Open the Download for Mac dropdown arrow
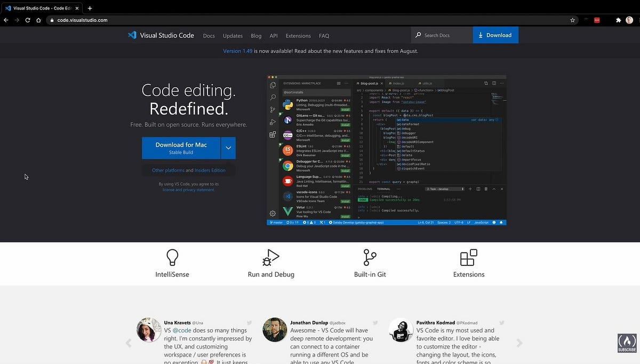 point(228,148)
